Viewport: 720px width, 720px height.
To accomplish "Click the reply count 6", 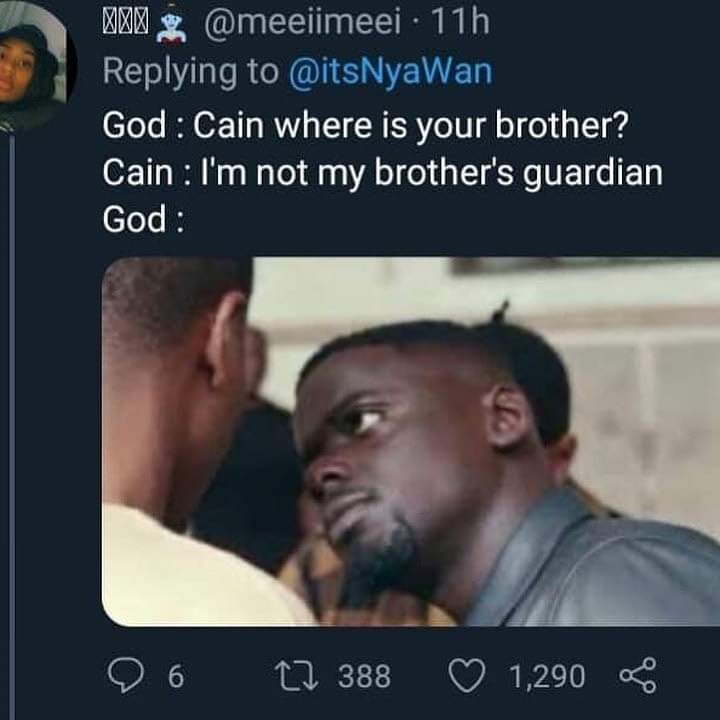I will point(176,676).
